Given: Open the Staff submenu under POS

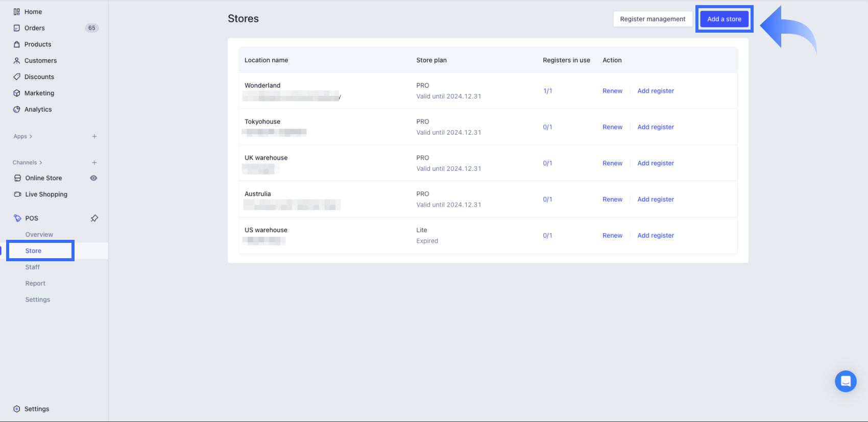Looking at the screenshot, I should click(33, 267).
